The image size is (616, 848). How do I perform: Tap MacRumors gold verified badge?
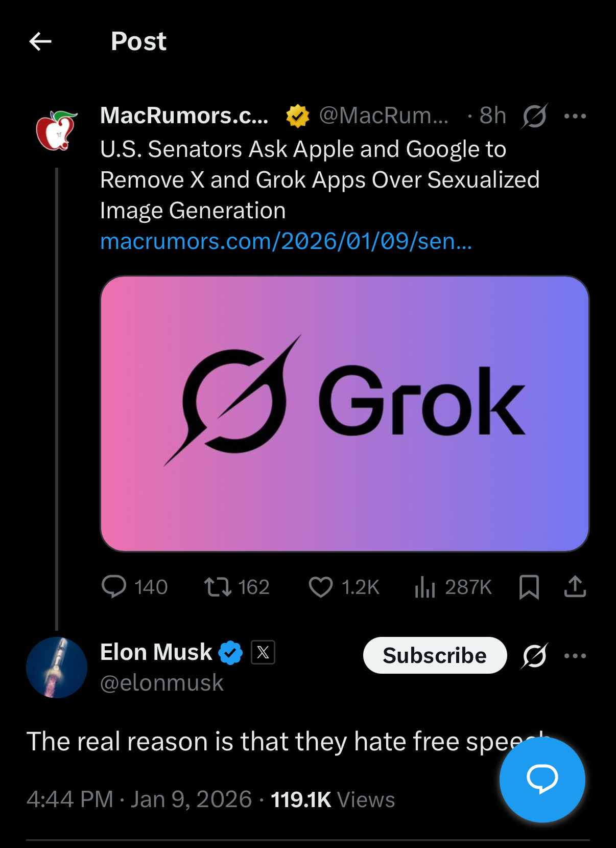pos(297,116)
